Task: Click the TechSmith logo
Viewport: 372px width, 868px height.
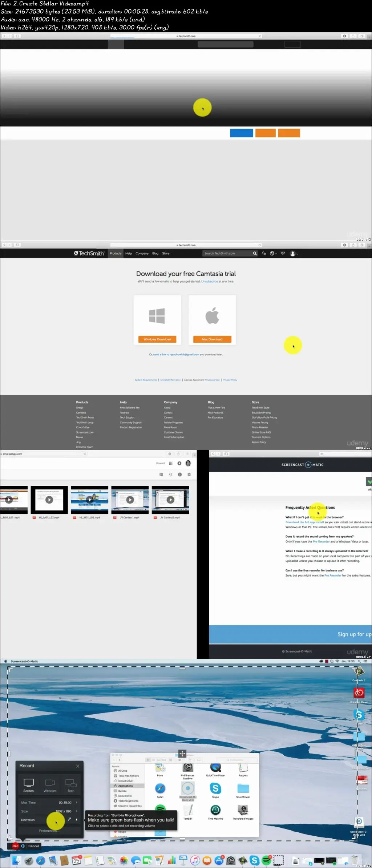Action: coord(89,253)
